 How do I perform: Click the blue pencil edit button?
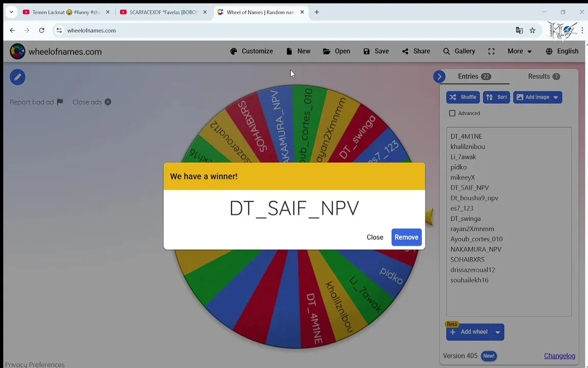point(17,77)
